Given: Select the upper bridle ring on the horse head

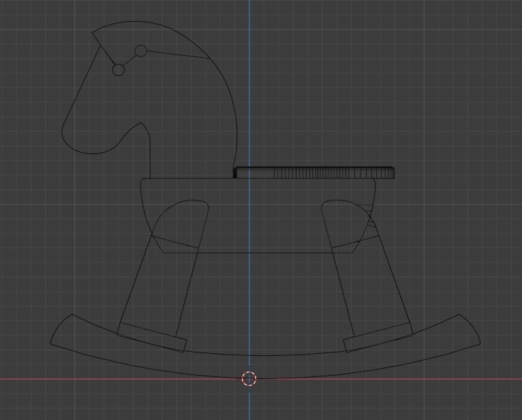Looking at the screenshot, I should pyautogui.click(x=140, y=51).
